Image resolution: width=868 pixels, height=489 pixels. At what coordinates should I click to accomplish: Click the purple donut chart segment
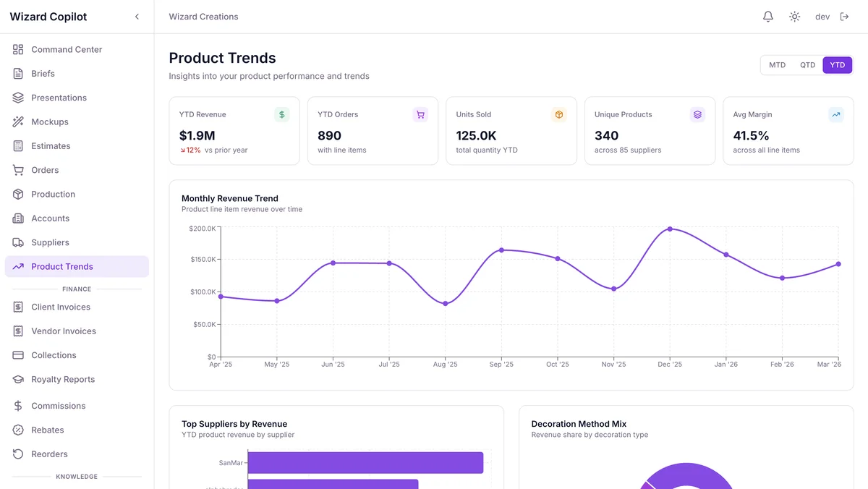click(x=687, y=476)
